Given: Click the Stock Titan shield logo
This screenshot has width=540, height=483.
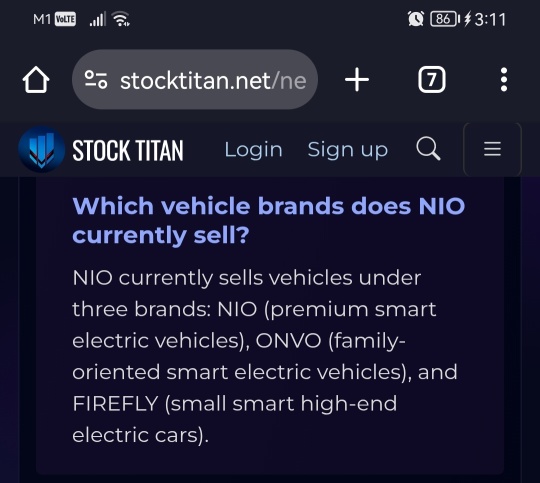Looking at the screenshot, I should 41,149.
